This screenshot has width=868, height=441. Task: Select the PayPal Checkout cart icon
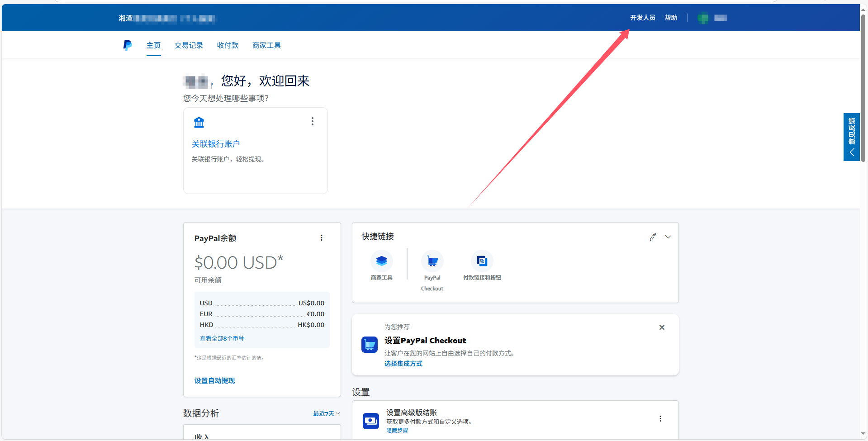432,261
